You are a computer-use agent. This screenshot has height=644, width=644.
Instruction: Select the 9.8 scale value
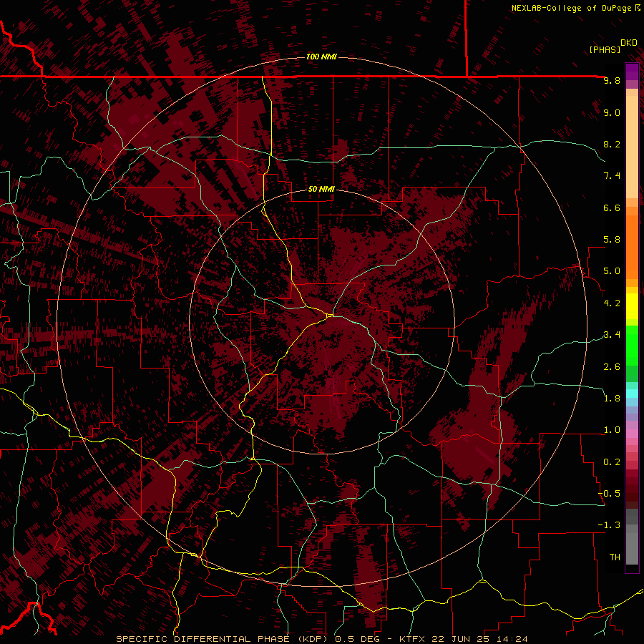pyautogui.click(x=612, y=80)
